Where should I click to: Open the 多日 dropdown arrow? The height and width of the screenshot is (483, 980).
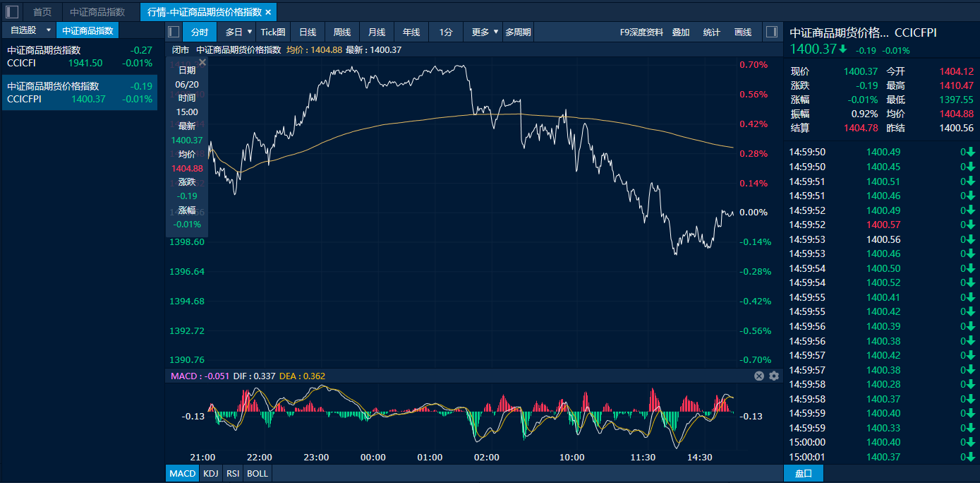point(249,32)
